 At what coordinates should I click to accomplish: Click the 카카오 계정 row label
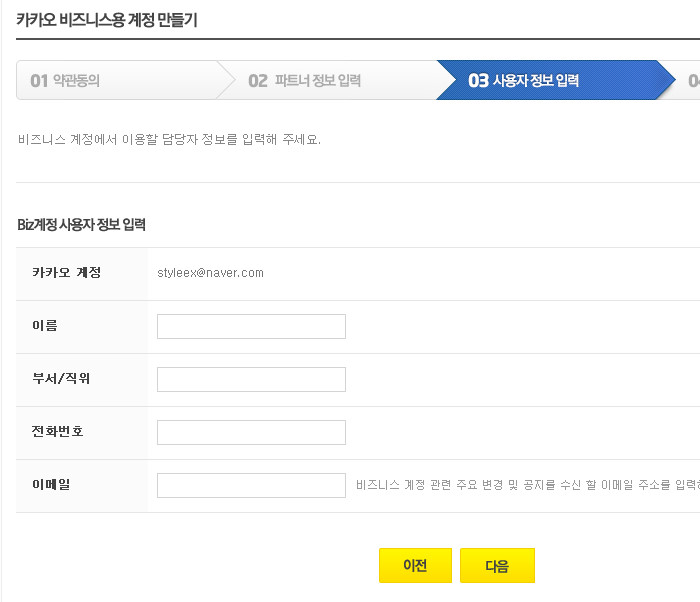click(67, 272)
